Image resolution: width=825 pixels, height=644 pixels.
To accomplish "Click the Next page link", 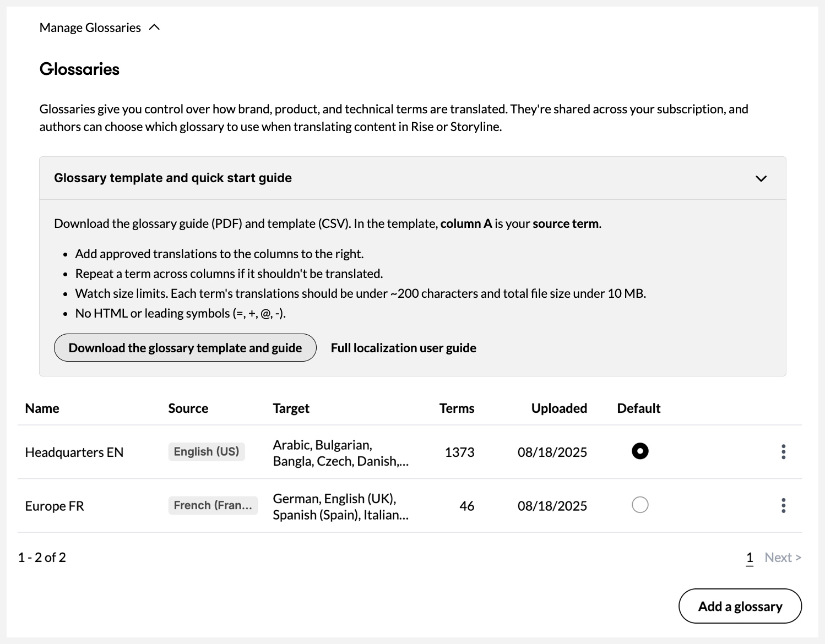I will [782, 558].
